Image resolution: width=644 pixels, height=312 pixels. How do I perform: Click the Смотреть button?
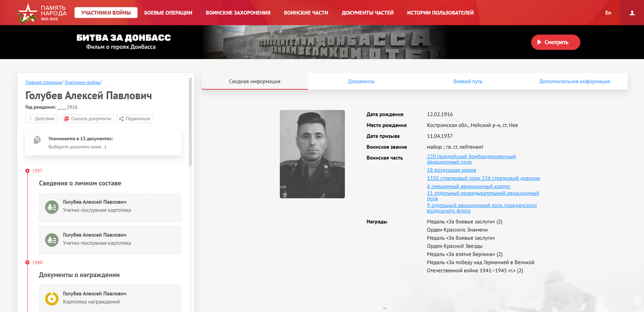click(x=555, y=42)
